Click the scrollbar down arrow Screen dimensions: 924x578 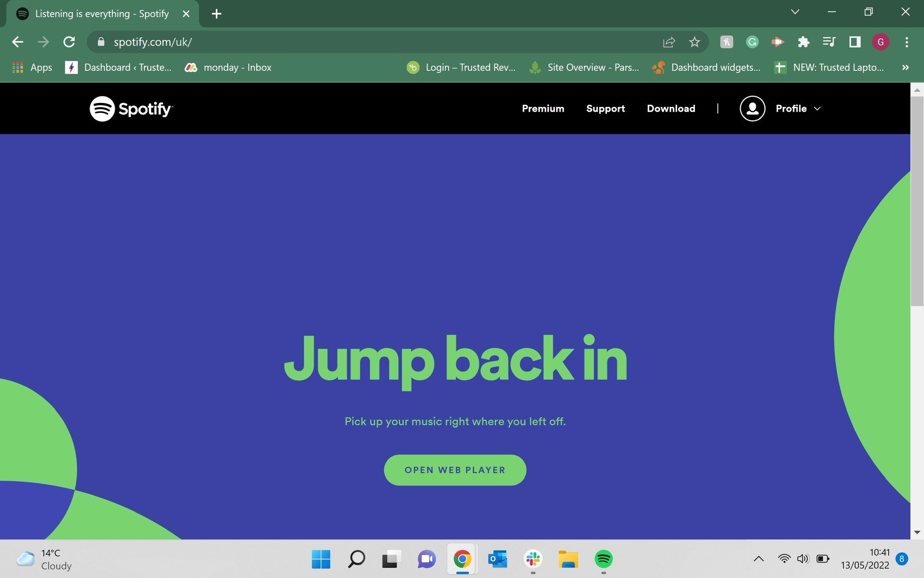pyautogui.click(x=917, y=532)
